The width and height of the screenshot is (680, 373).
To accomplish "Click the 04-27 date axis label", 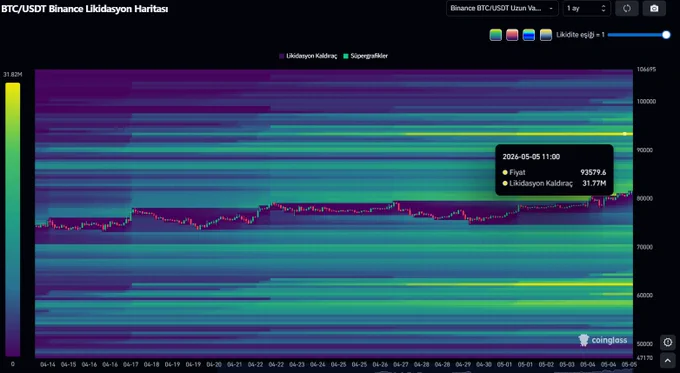I will pos(401,365).
